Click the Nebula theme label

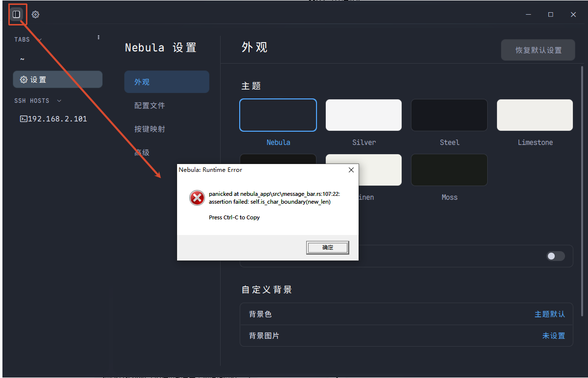click(278, 142)
